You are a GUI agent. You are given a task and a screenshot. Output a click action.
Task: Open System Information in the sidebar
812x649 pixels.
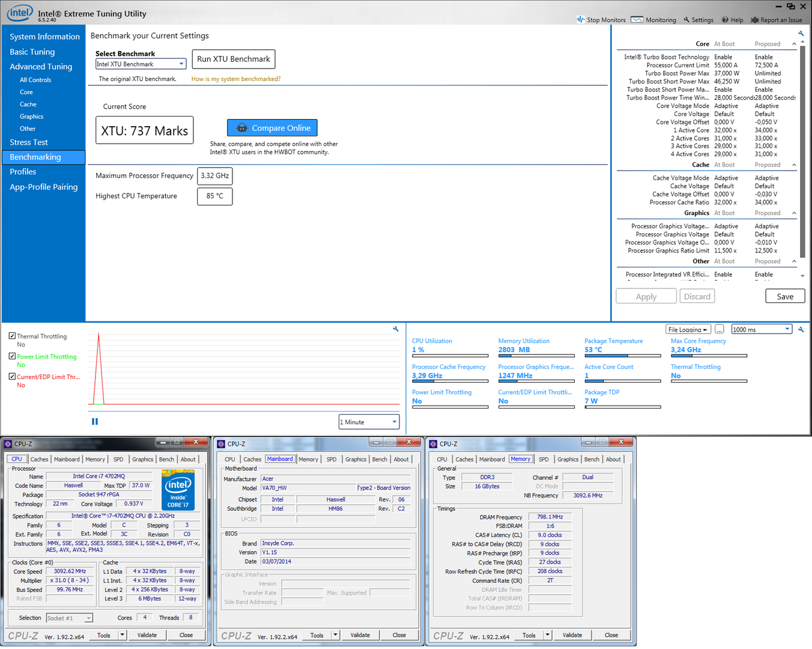tap(44, 37)
